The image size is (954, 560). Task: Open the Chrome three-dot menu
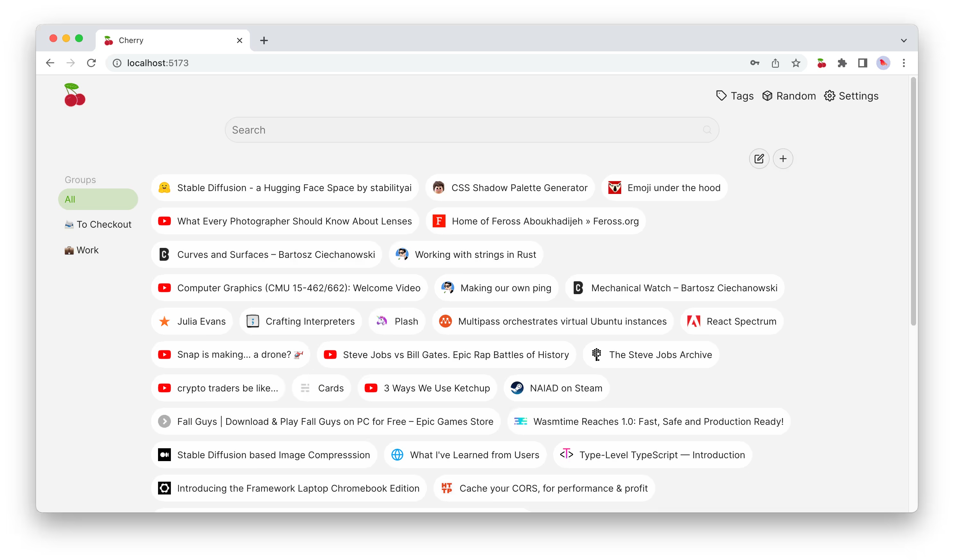click(x=904, y=63)
